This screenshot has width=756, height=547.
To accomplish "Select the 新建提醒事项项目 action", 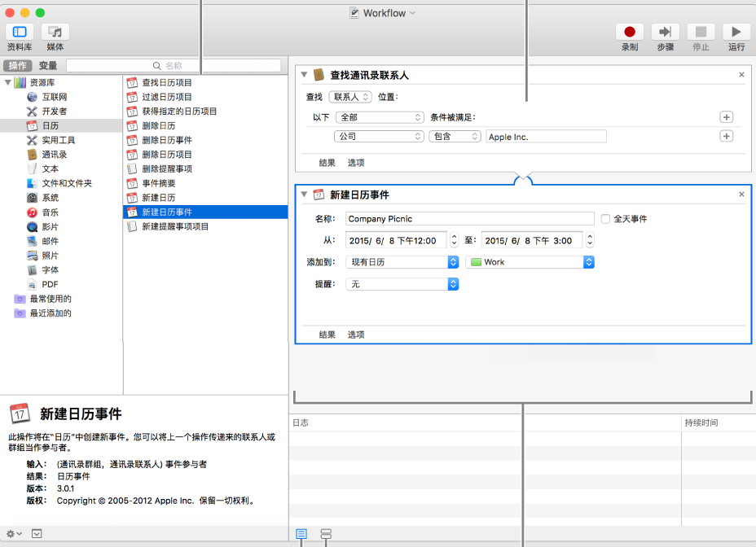I will [175, 226].
